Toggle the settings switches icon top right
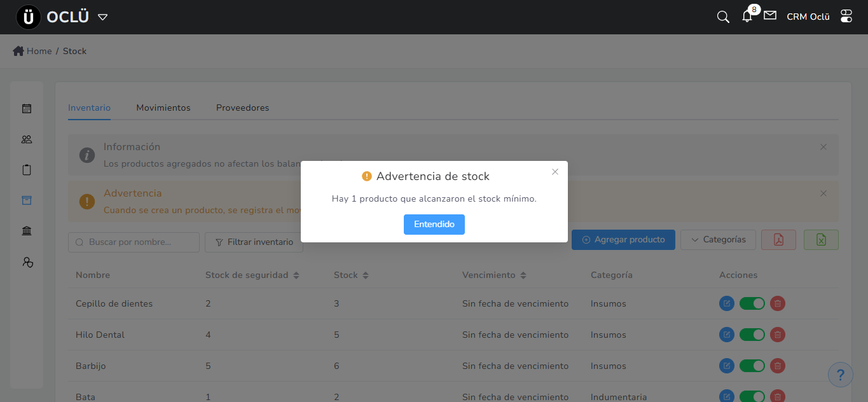868x402 pixels. pos(846,17)
